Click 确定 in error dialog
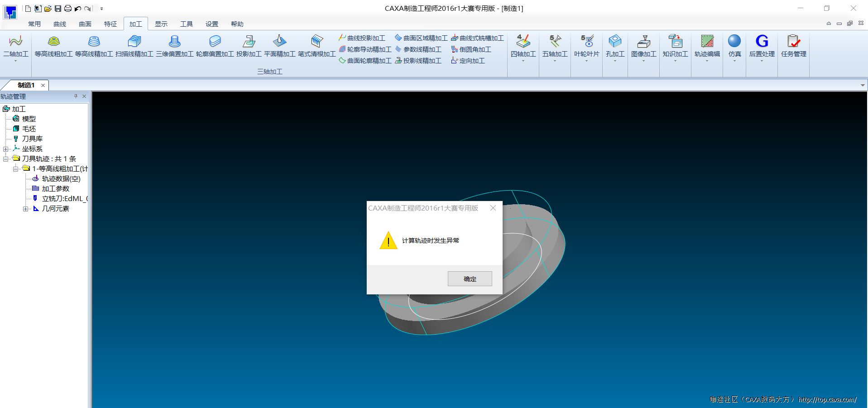868x408 pixels. coord(470,279)
